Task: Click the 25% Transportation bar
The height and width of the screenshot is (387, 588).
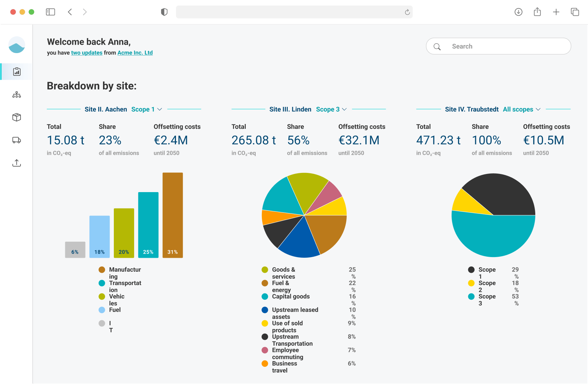Action: [148, 225]
